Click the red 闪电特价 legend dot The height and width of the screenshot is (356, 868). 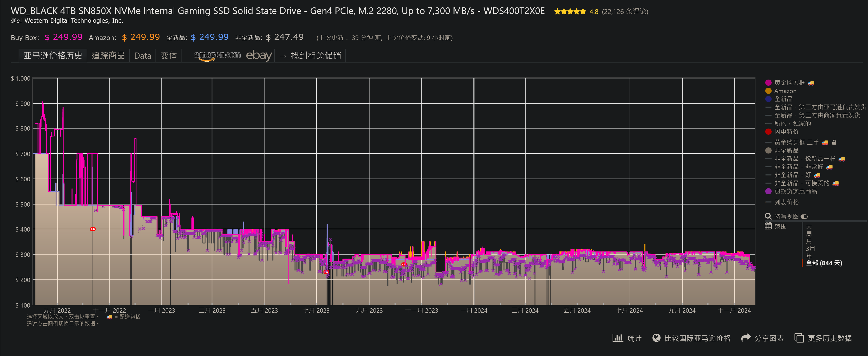768,132
